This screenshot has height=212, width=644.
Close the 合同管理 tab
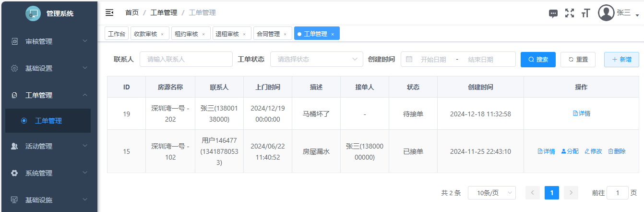[285, 34]
